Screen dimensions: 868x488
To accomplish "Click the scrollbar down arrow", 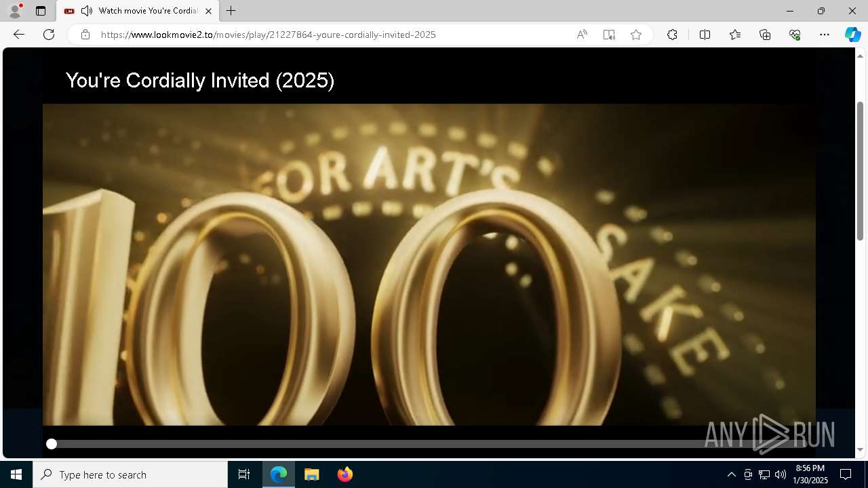I will point(860,449).
